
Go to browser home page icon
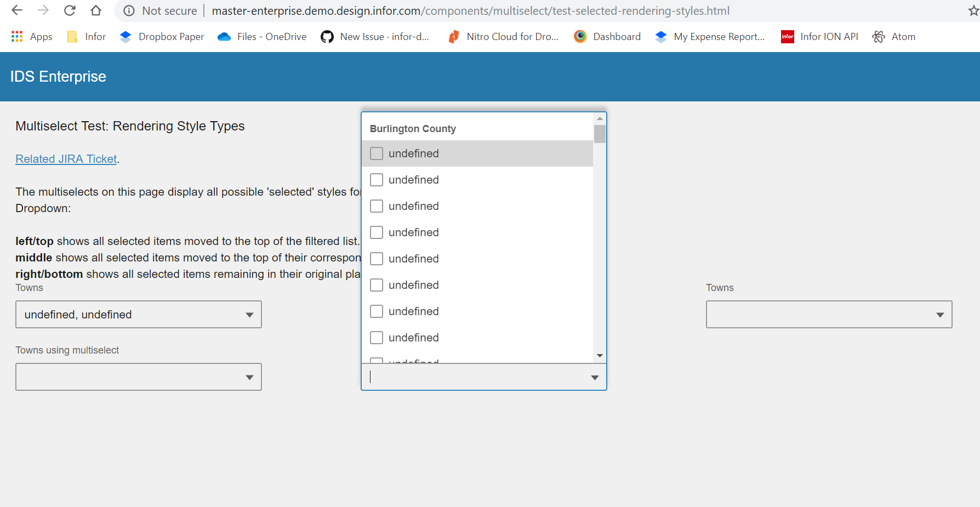pos(96,10)
